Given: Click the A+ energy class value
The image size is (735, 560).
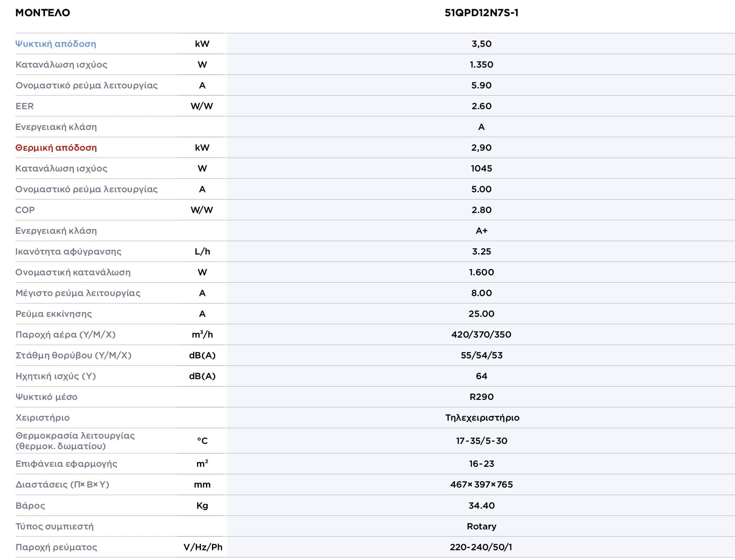Looking at the screenshot, I should point(481,231).
